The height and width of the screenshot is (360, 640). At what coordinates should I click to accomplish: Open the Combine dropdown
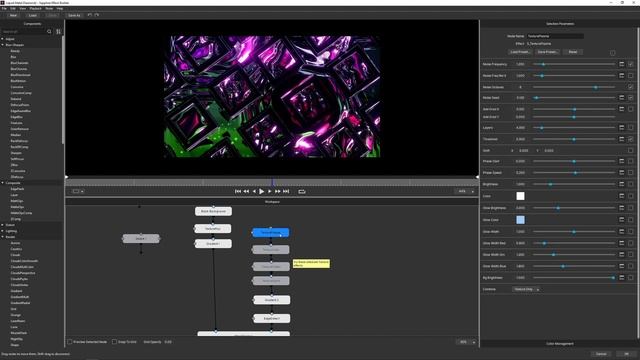[x=526, y=289]
